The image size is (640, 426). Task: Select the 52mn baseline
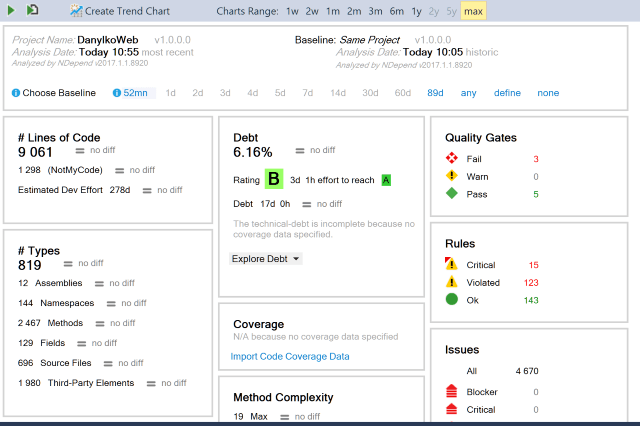point(136,93)
